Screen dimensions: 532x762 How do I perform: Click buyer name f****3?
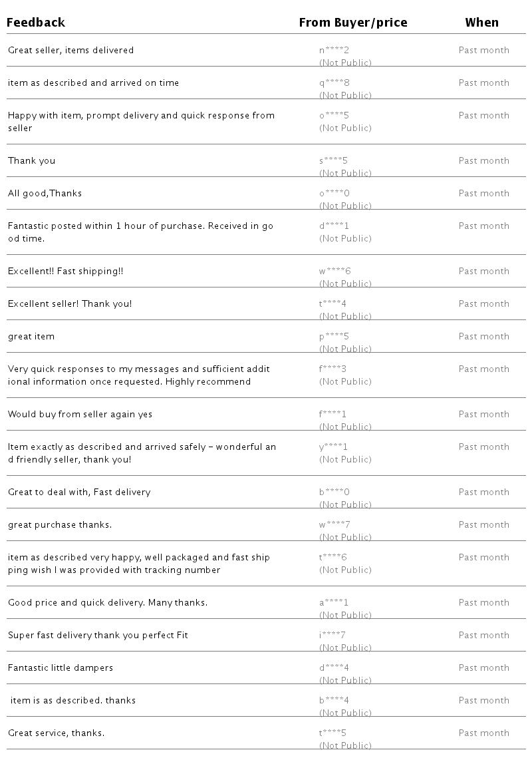pos(332,369)
